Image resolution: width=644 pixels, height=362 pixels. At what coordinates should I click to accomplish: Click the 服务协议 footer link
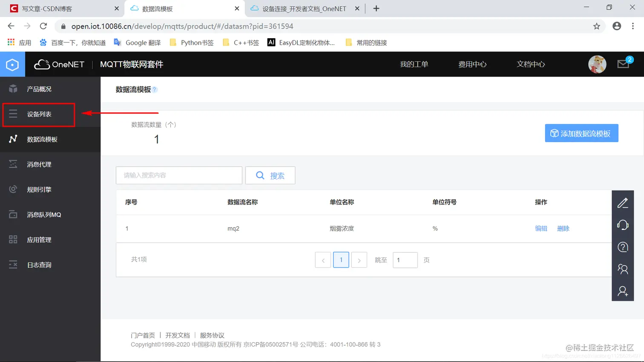pyautogui.click(x=212, y=335)
